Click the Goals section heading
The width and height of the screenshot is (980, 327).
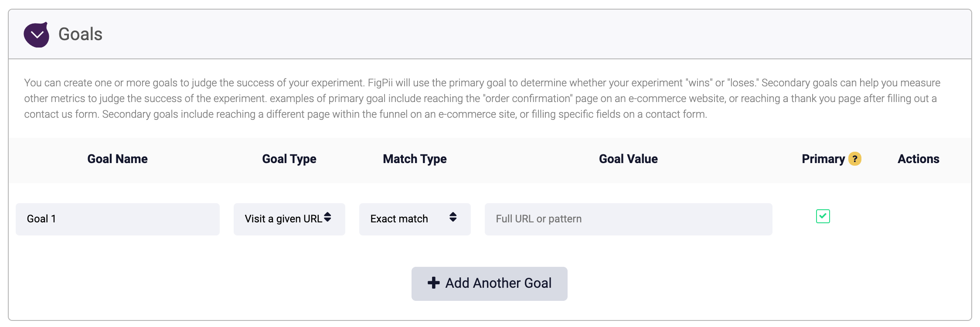pyautogui.click(x=80, y=34)
